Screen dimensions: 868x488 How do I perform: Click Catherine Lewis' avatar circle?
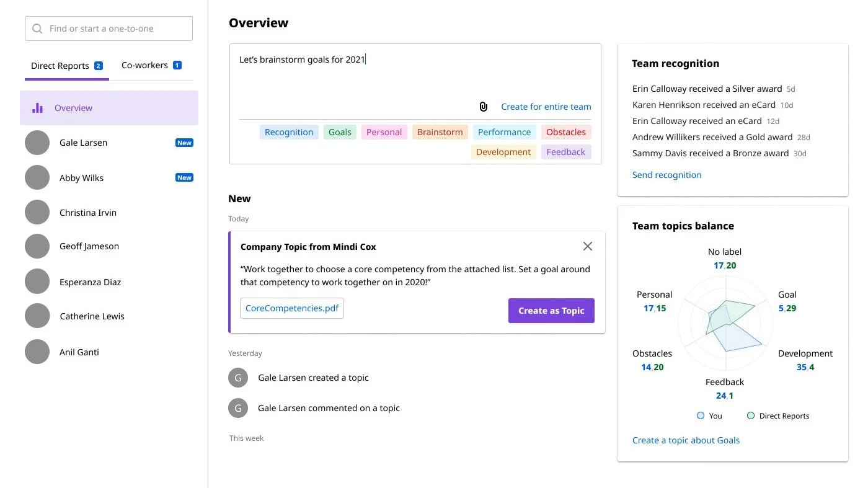coord(37,316)
